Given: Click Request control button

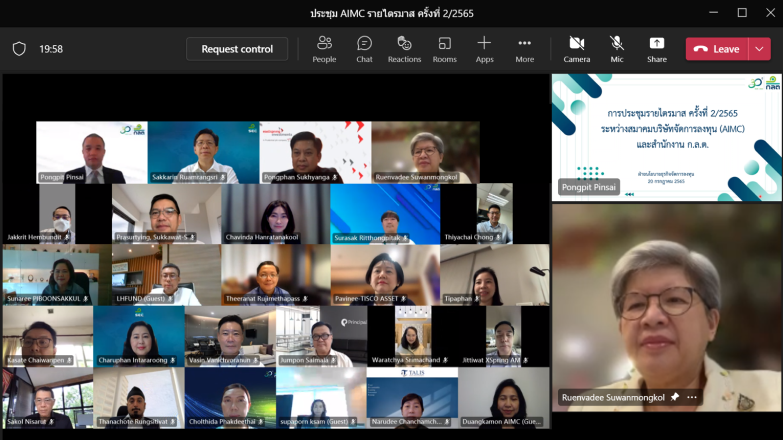Looking at the screenshot, I should [237, 49].
